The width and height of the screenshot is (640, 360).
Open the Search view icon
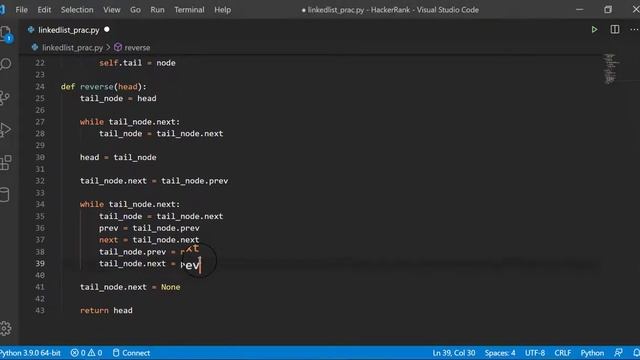[6, 64]
